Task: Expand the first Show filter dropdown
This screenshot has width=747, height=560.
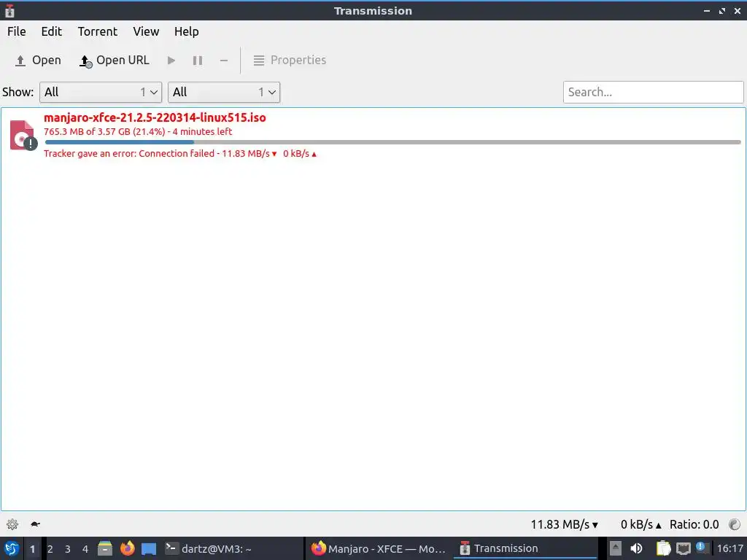Action: [x=101, y=92]
